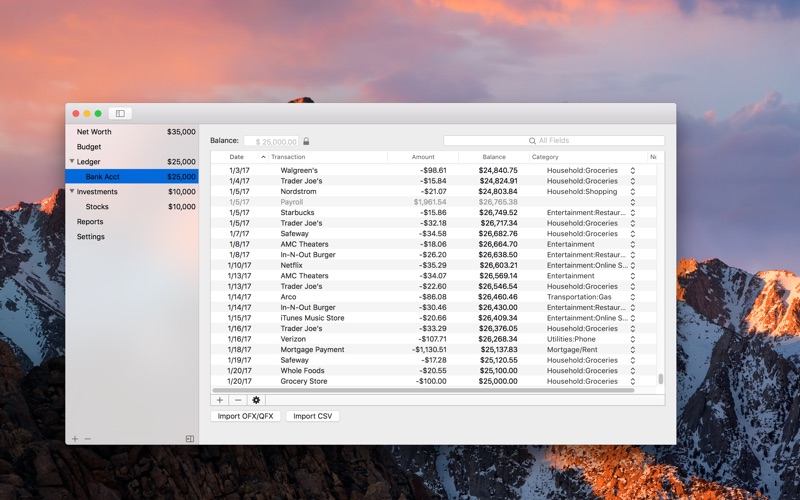Click the Starbucks transaction name
The width and height of the screenshot is (800, 500).
pos(297,213)
